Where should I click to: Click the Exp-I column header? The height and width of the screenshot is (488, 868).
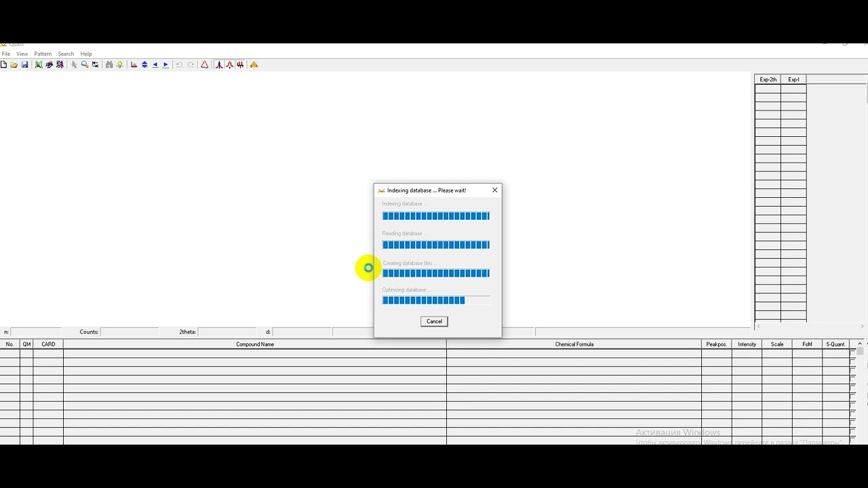tap(793, 79)
